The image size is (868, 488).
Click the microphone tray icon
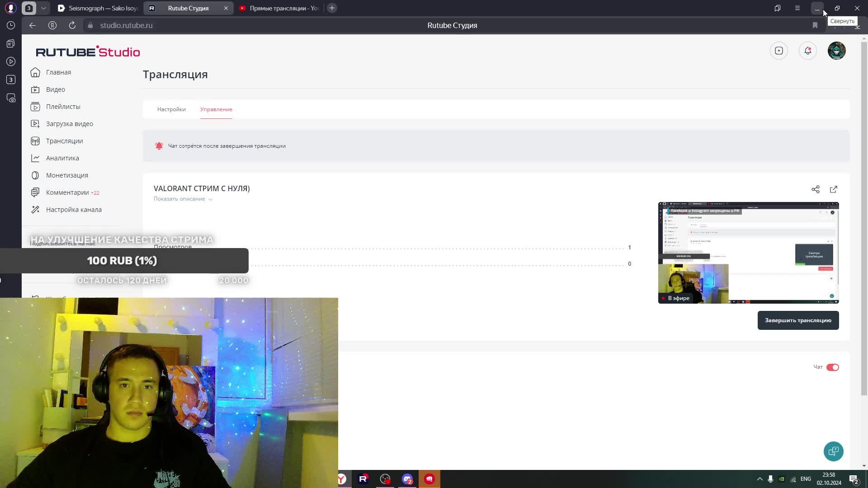click(770, 479)
